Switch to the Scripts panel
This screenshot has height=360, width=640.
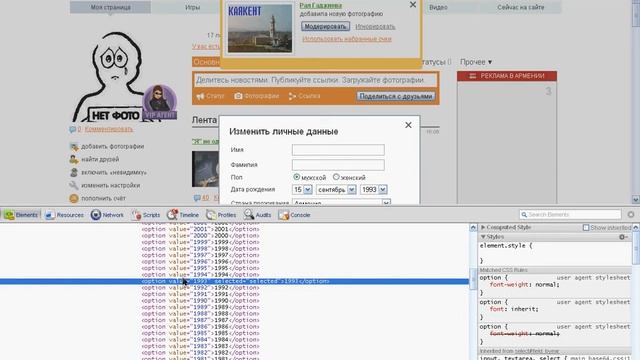click(x=146, y=215)
